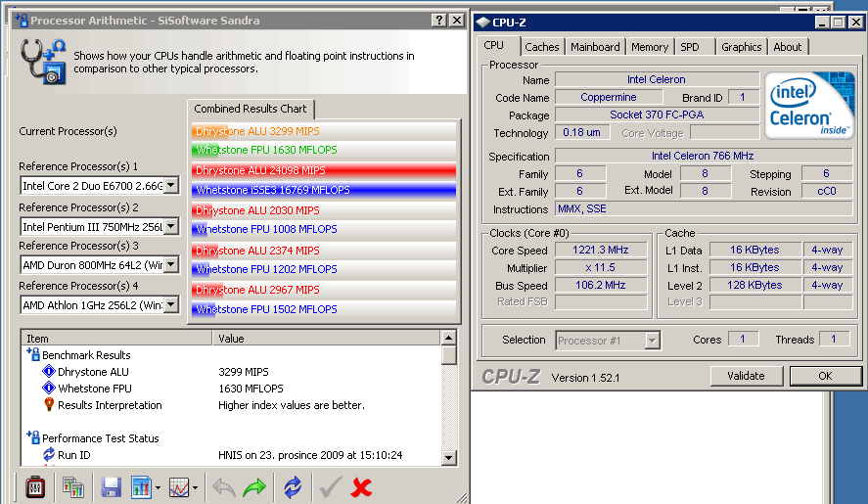Expand the AMD Athlon 1GHz reference dropdown
This screenshot has width=868, height=504.
point(170,305)
